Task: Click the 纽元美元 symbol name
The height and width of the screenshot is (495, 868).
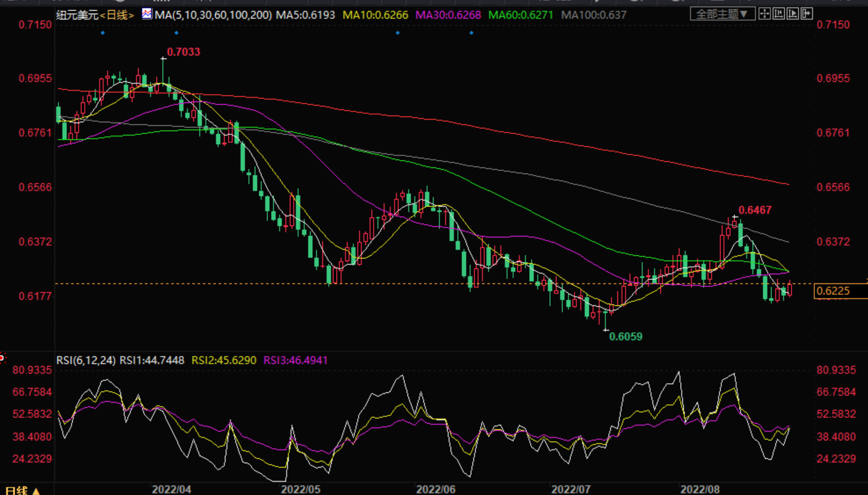Action: tap(77, 15)
